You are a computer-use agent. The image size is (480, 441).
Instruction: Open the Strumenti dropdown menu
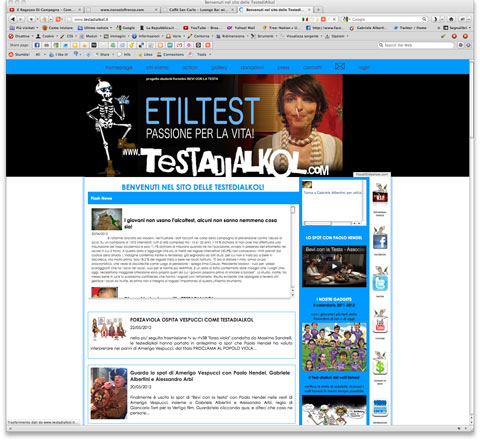point(264,36)
